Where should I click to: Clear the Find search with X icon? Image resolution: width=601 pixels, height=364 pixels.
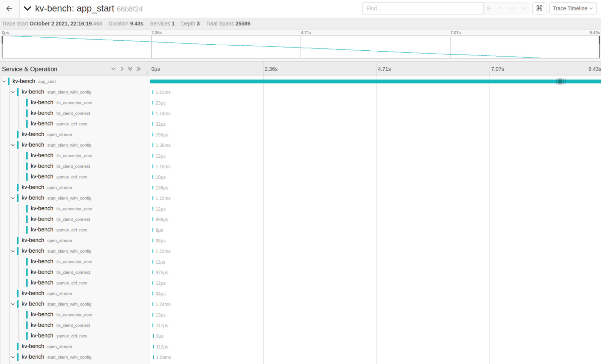523,8
